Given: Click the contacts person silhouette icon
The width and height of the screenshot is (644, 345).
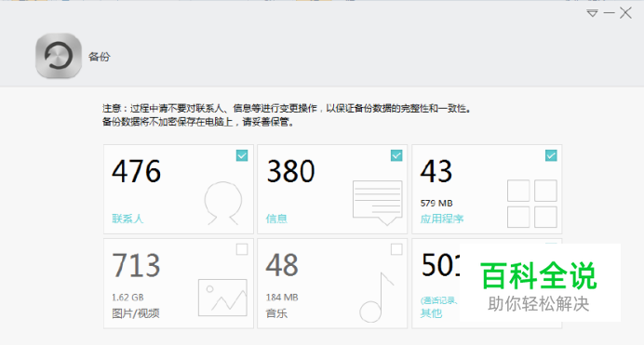Looking at the screenshot, I should pyautogui.click(x=223, y=203).
